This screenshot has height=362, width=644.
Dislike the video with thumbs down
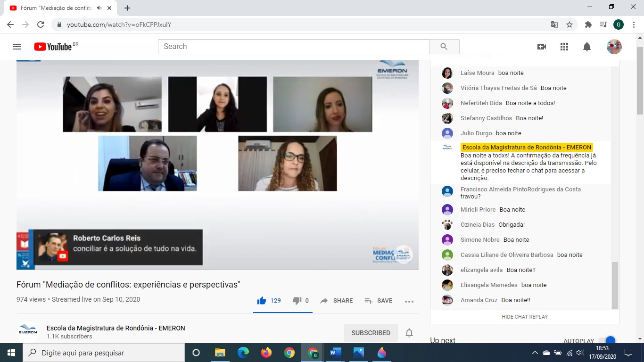[297, 301]
